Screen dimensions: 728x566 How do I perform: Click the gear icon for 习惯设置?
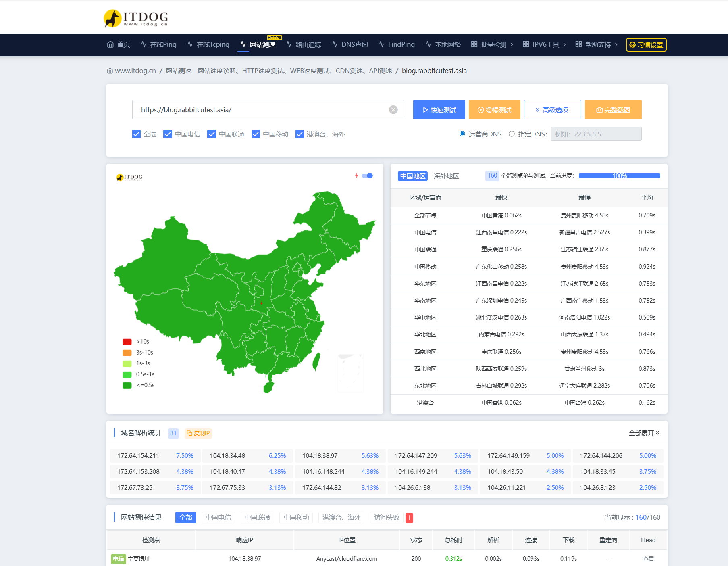pyautogui.click(x=632, y=45)
